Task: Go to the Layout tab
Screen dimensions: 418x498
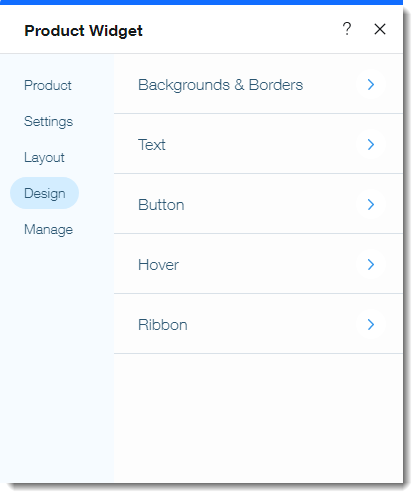Action: pos(44,157)
